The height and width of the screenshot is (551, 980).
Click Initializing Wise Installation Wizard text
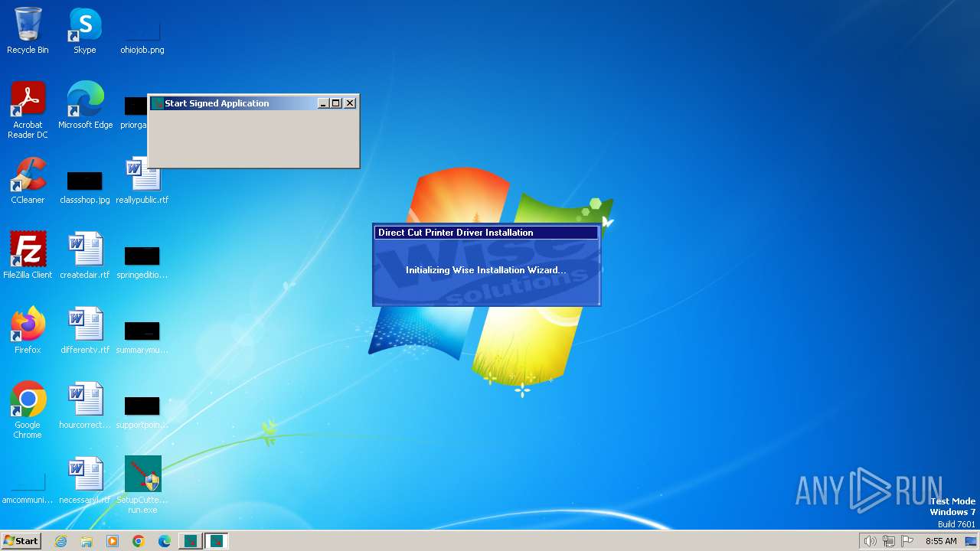(x=486, y=270)
